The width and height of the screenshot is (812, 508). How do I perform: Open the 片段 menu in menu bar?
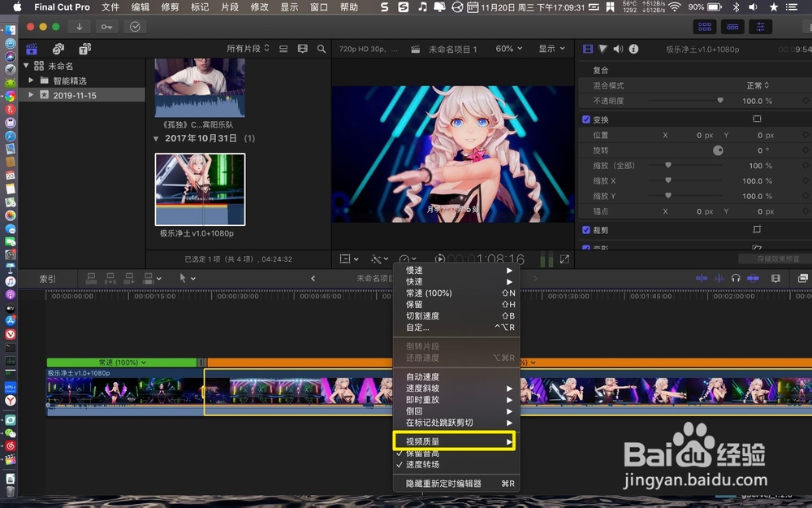[x=230, y=7]
